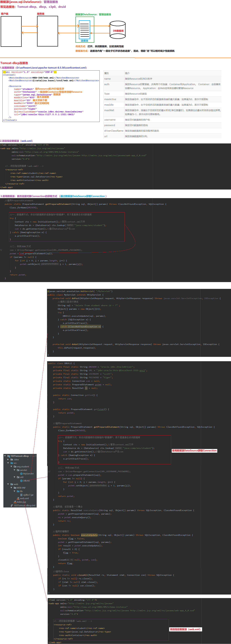Collapse the WEB-INF folder
This screenshot has height=644, width=231.
click(x=11, y=488)
